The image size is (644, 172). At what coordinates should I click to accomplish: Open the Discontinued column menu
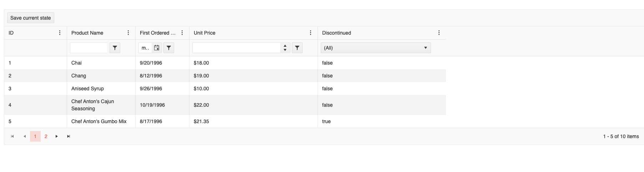tap(439, 33)
